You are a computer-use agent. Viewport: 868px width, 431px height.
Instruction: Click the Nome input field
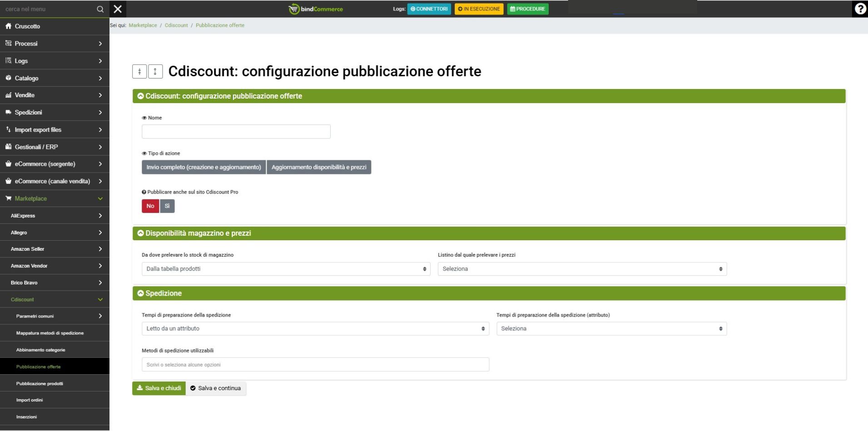(x=236, y=132)
